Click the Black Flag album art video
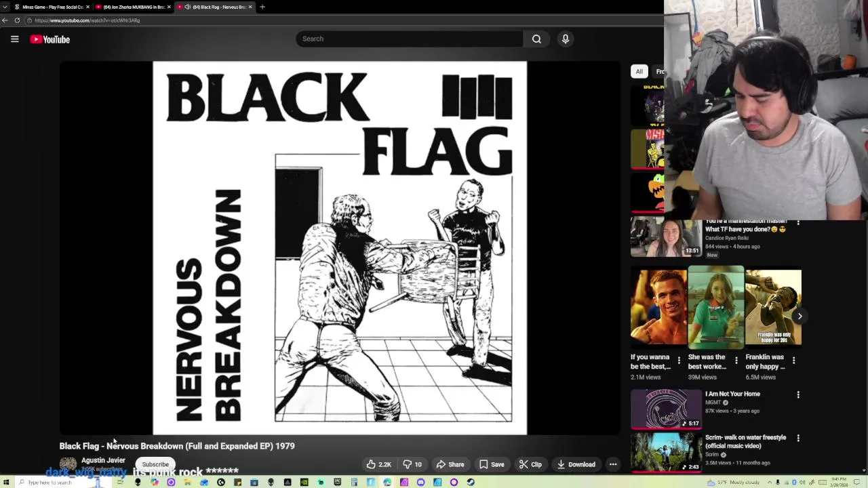Screen dimensions: 868x488 click(x=340, y=248)
